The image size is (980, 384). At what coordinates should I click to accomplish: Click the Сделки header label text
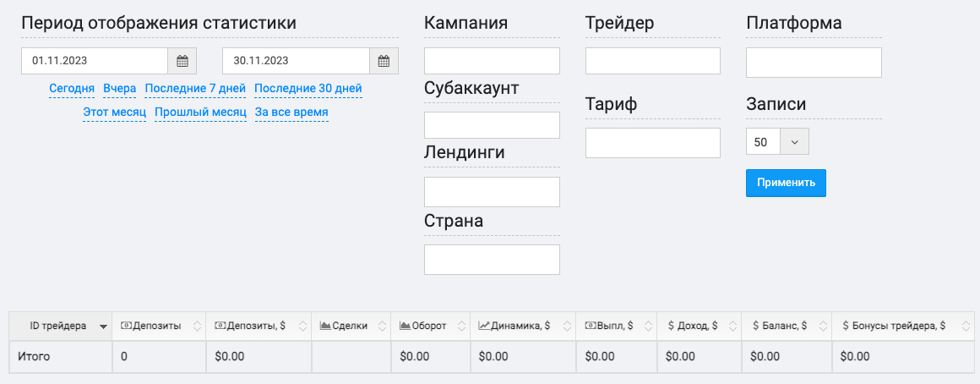point(350,326)
